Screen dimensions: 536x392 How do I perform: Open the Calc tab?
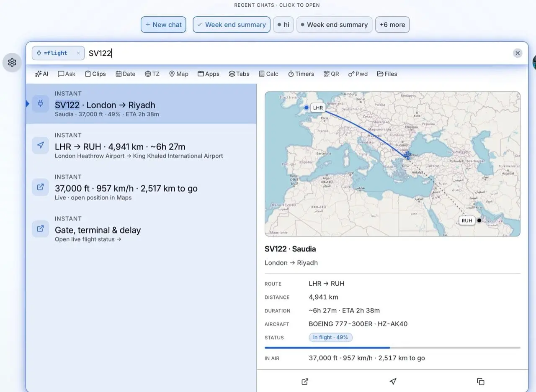(x=268, y=74)
